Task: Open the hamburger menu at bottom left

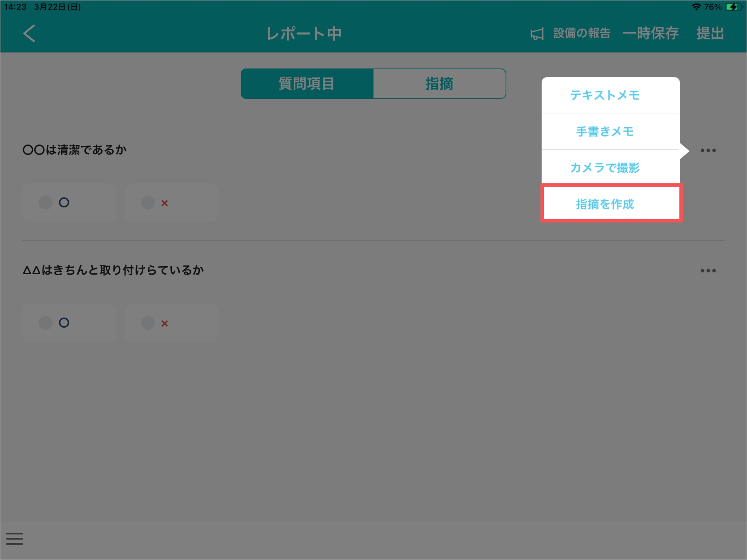Action: [x=15, y=538]
